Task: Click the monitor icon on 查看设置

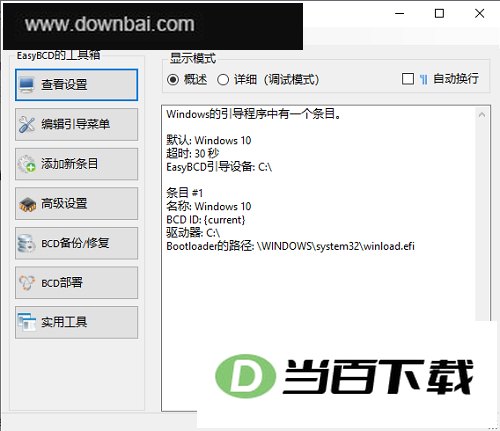Action: point(27,85)
